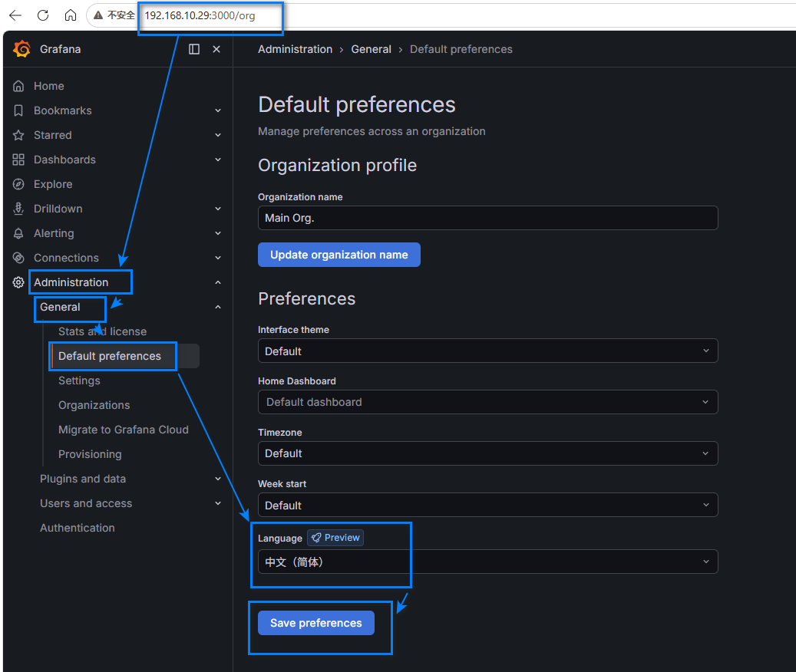Click Users and access sidebar label
Viewport: 796px width, 672px height.
click(86, 504)
